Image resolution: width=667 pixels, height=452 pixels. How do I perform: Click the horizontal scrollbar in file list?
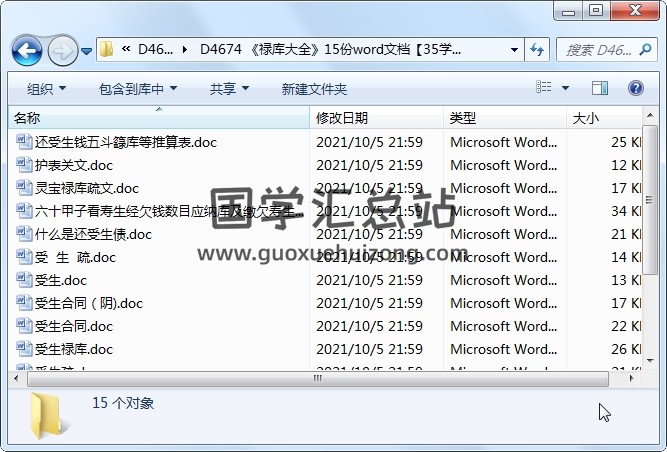click(x=300, y=379)
